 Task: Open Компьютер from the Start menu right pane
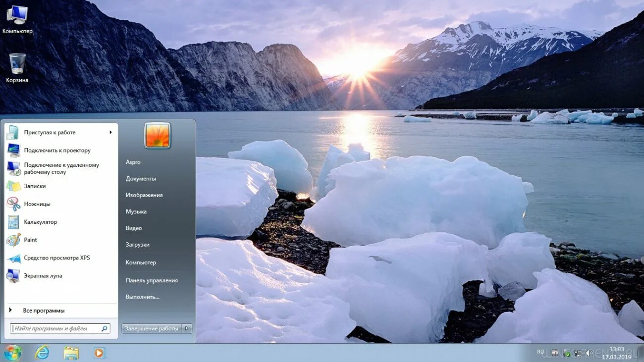click(x=141, y=262)
